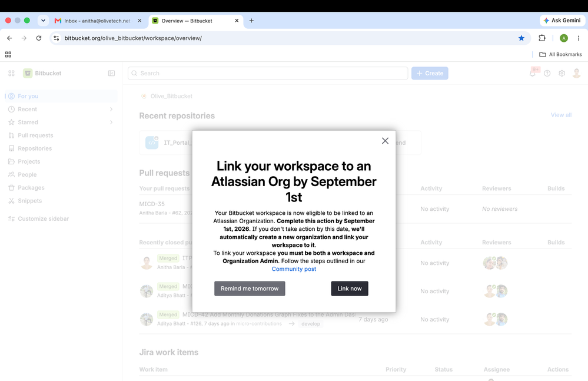
Task: Open the Community post link
Action: 294,269
